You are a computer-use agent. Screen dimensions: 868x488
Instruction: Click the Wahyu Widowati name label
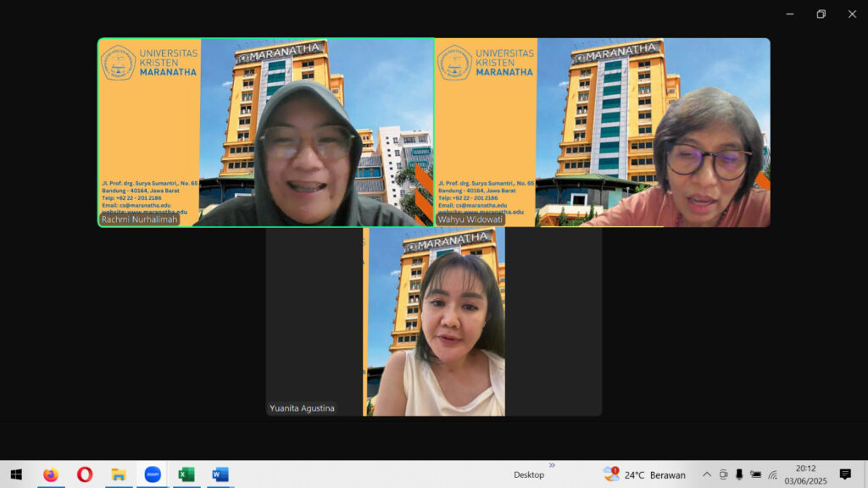point(470,219)
